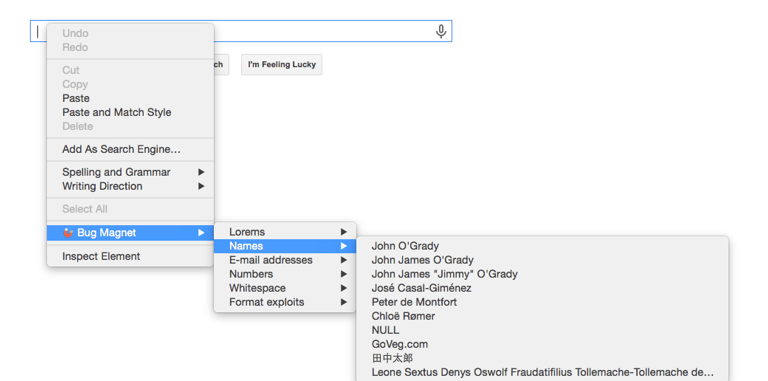Click the I'm Feeling Lucky button
768x381 pixels.
[x=282, y=65]
